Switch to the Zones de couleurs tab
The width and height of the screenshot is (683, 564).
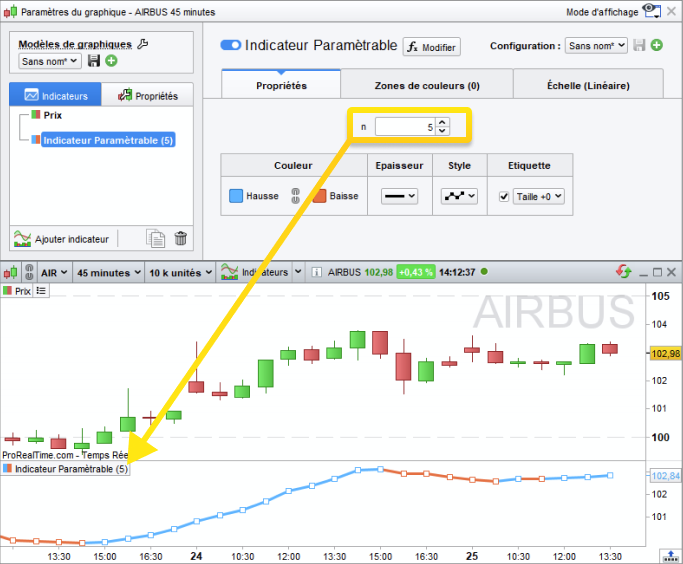[x=427, y=86]
